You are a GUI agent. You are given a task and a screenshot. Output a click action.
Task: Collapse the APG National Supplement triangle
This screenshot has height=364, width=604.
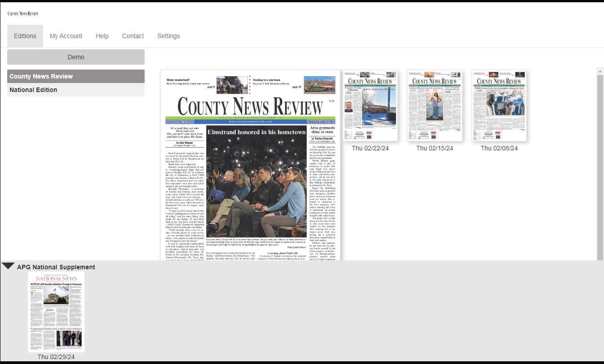tap(8, 266)
